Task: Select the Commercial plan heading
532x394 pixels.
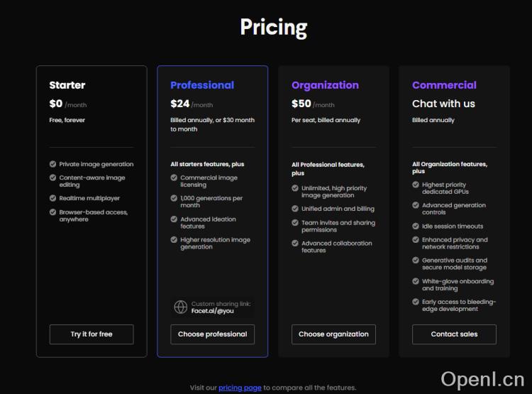Action: pyautogui.click(x=444, y=85)
